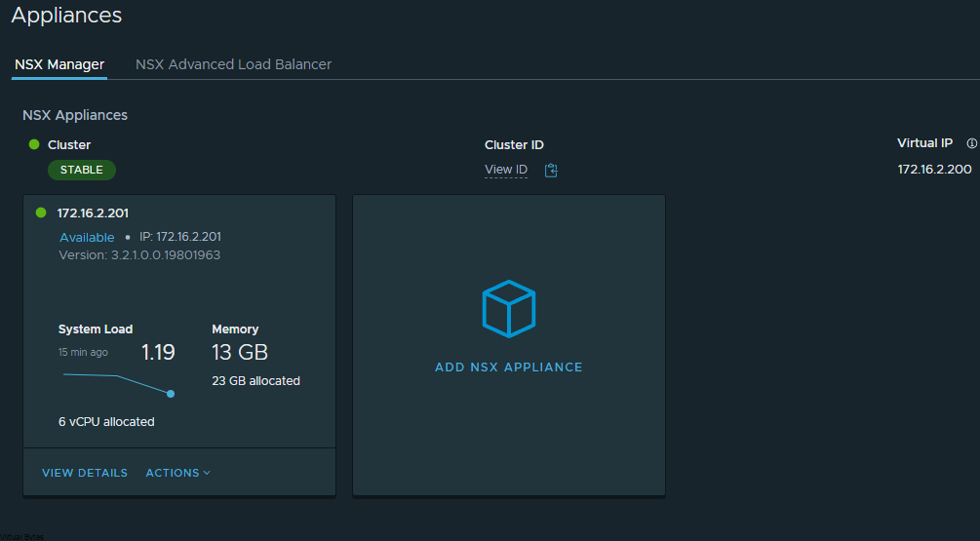Expand the ACTIONS dropdown menu
980x541 pixels.
tap(178, 473)
